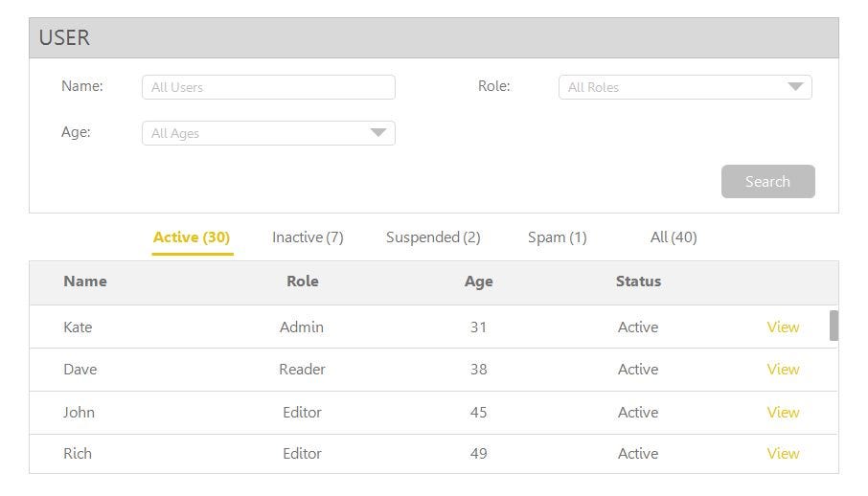The width and height of the screenshot is (868, 496).
Task: Click the table's vertical scrollbar thumb
Action: click(834, 326)
